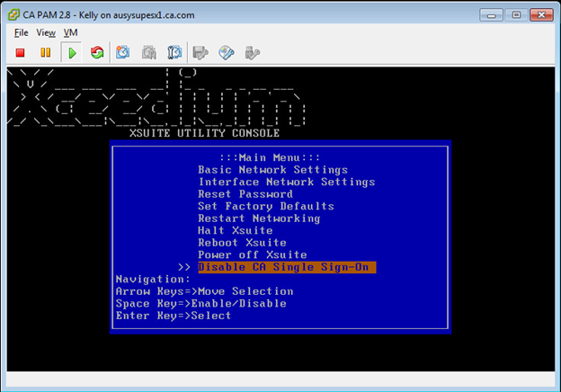Minimize the CA PAM console window
The width and height of the screenshot is (561, 392).
tap(491, 15)
